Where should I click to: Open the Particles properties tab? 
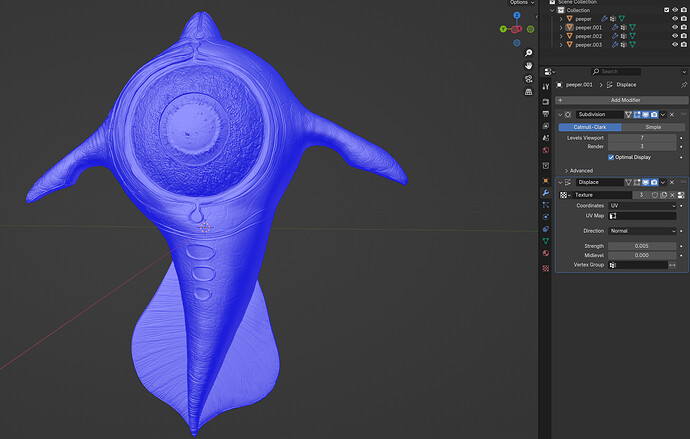546,205
